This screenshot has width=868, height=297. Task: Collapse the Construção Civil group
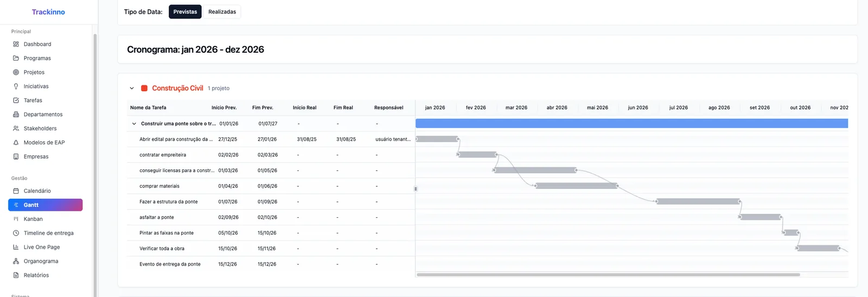coord(131,89)
